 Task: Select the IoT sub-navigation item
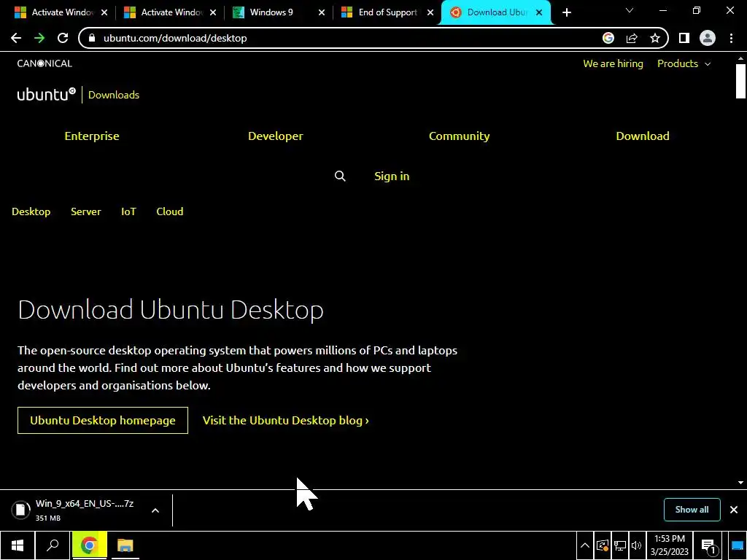tap(128, 211)
